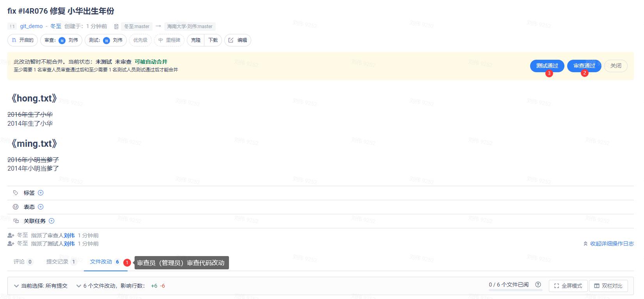The image size is (644, 299).
Task: Toggle 双栏对比 side-by-side diff
Action: coord(608,286)
